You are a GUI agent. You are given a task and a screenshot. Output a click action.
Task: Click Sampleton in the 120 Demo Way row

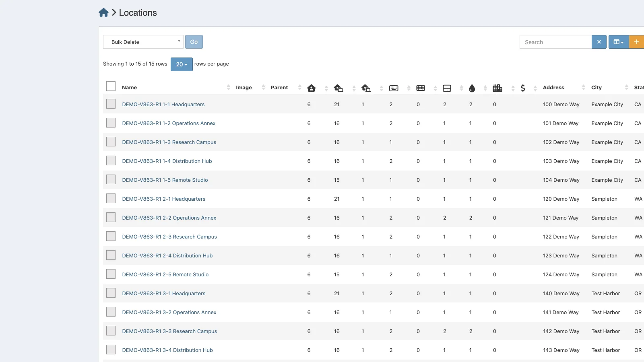pos(605,199)
